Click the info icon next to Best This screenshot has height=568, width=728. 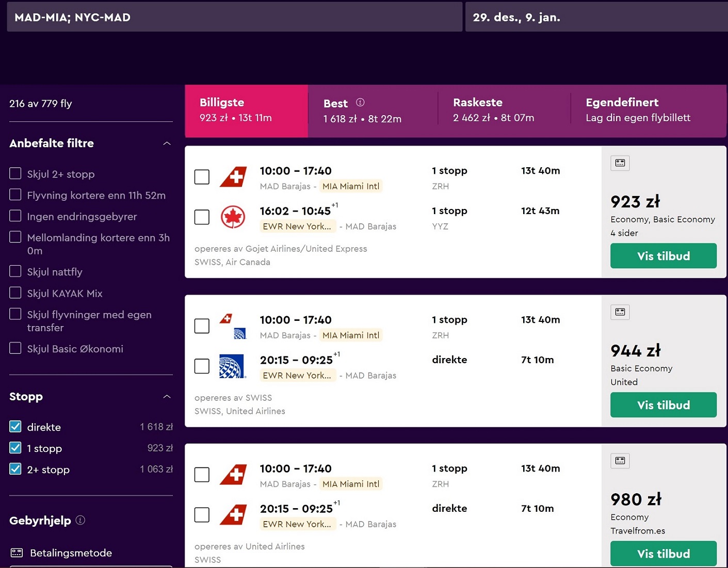(x=360, y=102)
